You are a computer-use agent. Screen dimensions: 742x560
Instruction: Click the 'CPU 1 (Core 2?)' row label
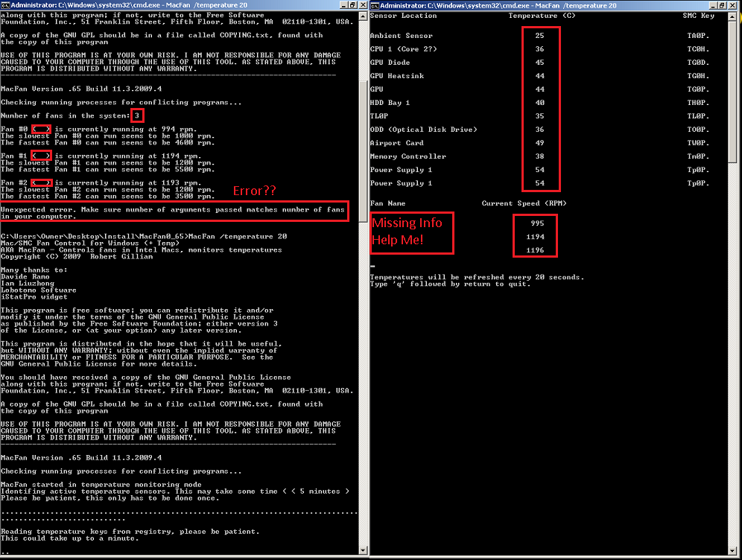[x=403, y=48]
